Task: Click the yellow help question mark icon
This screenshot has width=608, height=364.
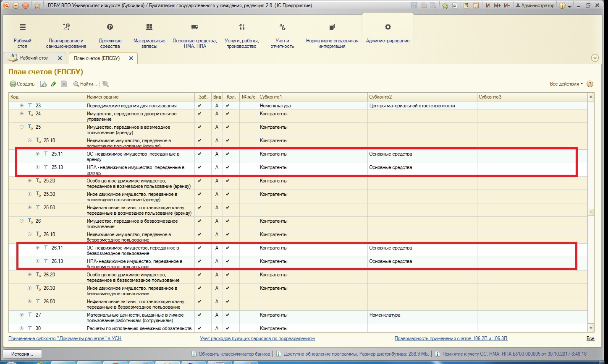Action: tap(590, 84)
